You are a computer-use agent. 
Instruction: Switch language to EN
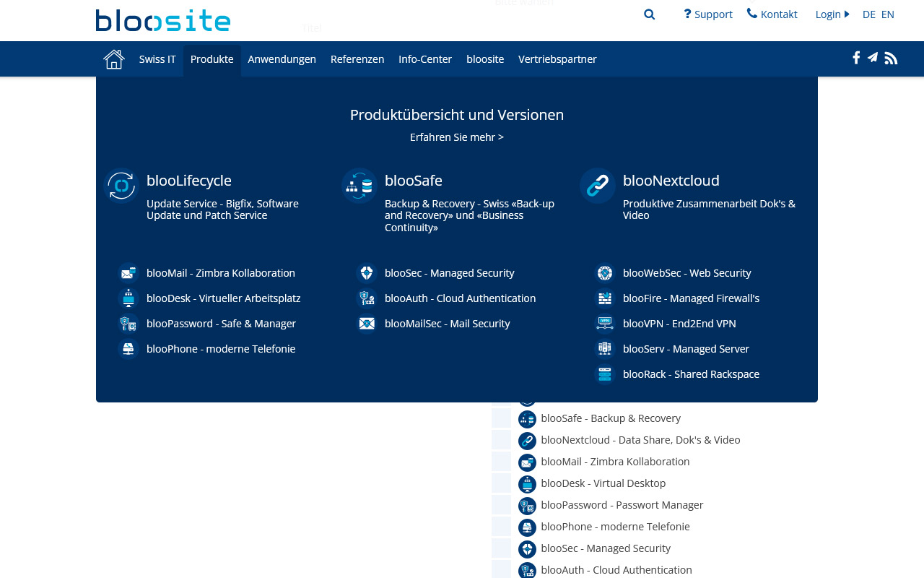tap(887, 14)
